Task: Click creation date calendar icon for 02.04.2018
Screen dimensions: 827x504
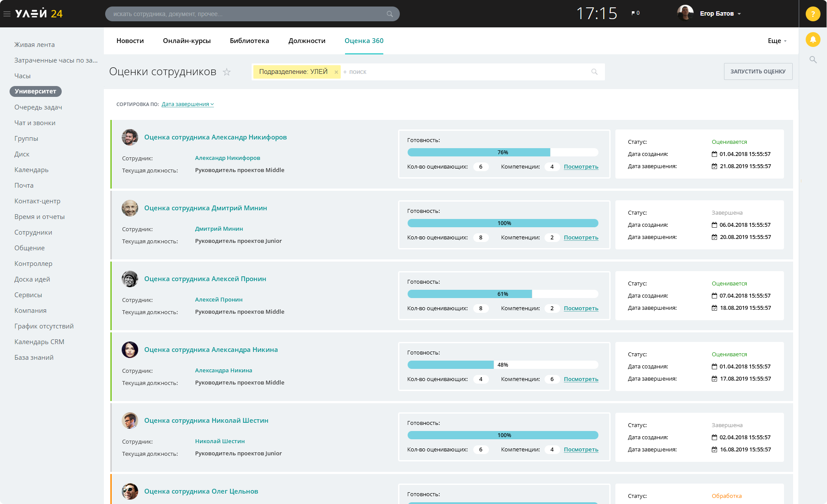Action: 714,437
